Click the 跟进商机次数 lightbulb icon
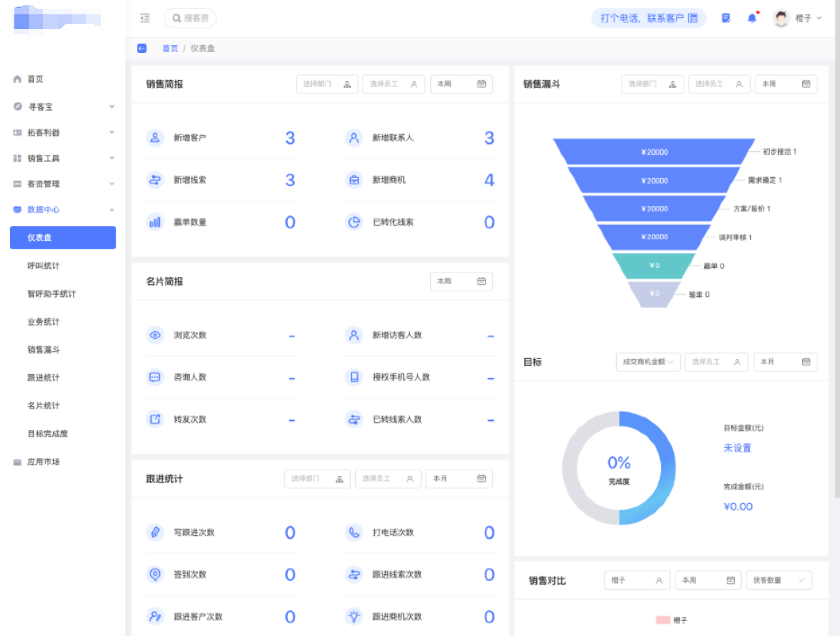This screenshot has height=636, width=840. pos(354,616)
